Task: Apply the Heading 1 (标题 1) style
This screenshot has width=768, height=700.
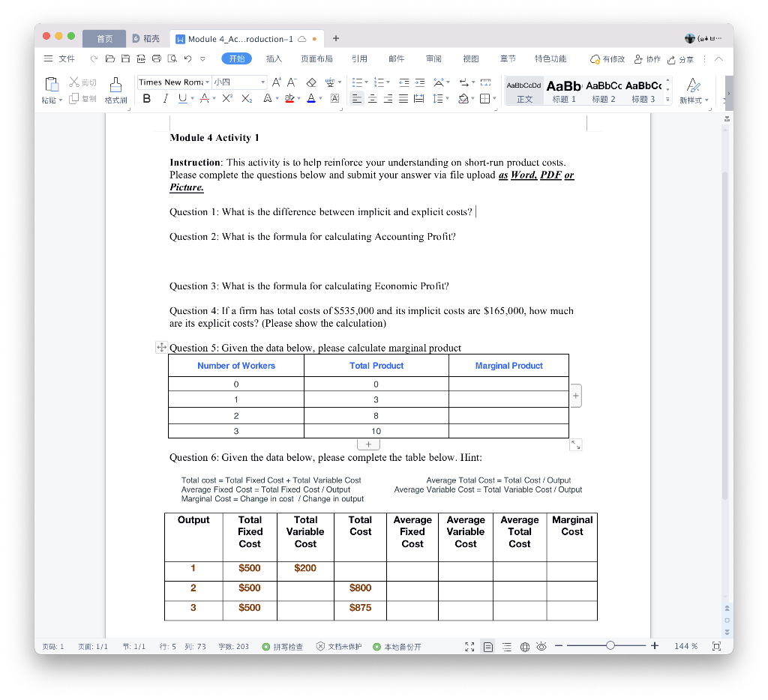Action: tap(564, 91)
